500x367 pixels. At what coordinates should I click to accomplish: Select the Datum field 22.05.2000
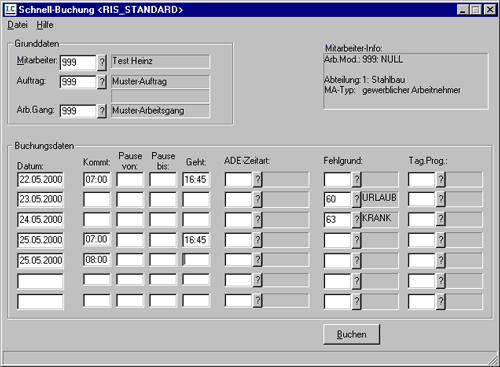click(x=40, y=180)
